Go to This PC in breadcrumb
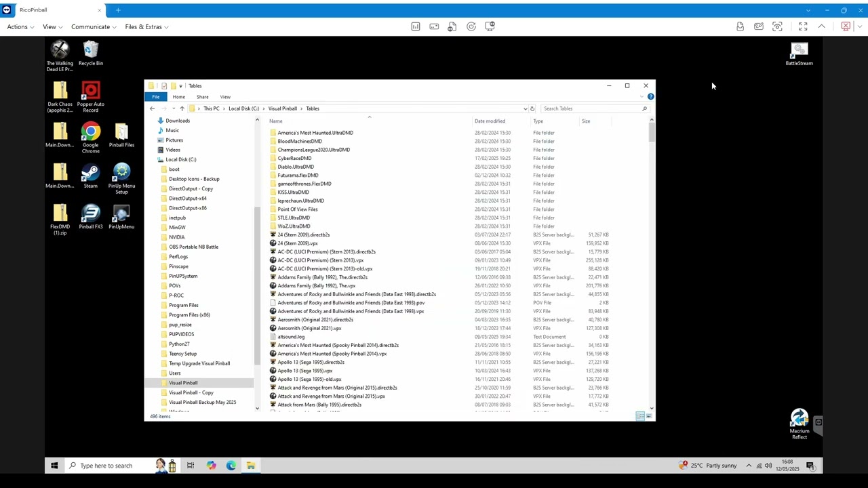This screenshot has width=868, height=488. [211, 108]
